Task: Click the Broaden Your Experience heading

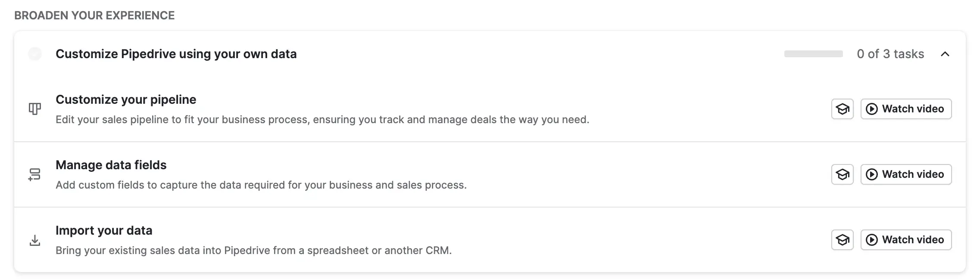Action: pos(94,15)
